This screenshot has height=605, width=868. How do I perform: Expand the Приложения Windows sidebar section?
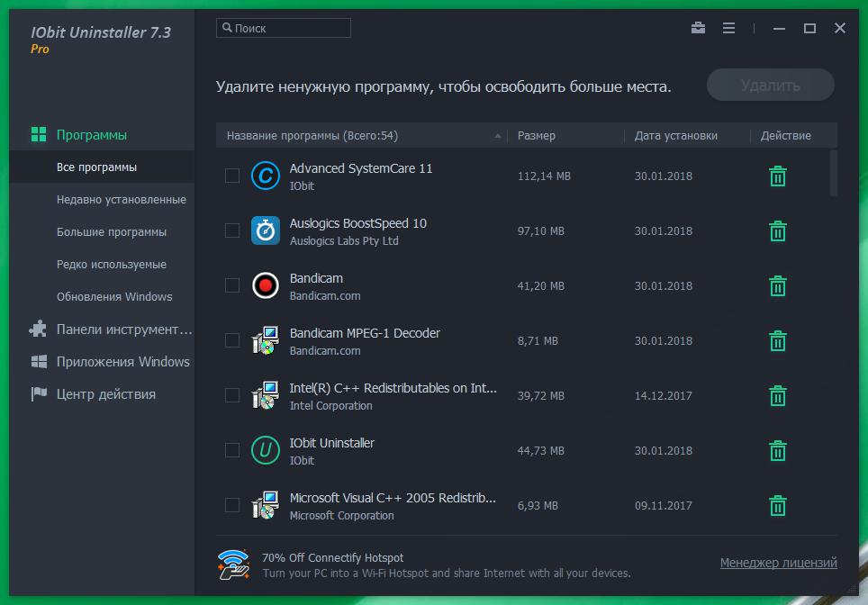pyautogui.click(x=122, y=362)
